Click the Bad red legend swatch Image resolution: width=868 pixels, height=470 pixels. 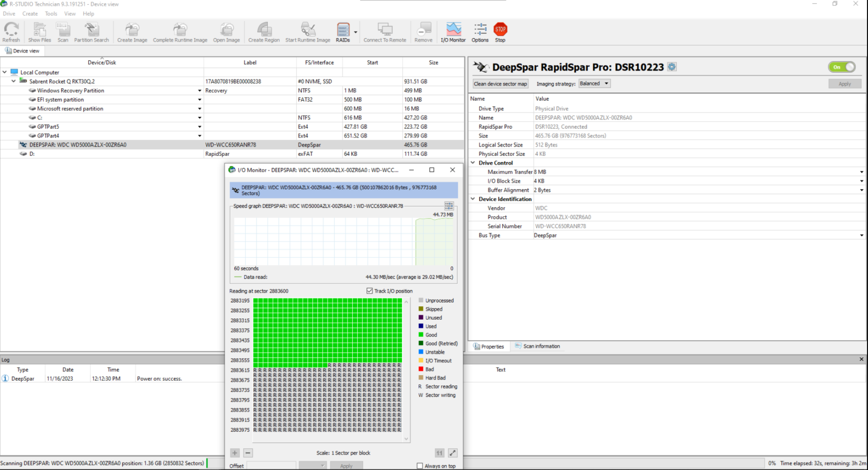pyautogui.click(x=421, y=369)
